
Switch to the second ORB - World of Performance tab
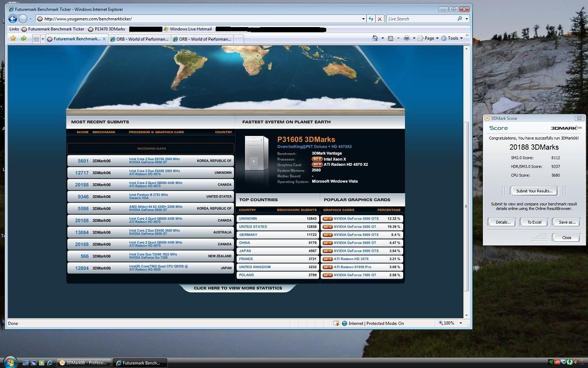[x=202, y=39]
